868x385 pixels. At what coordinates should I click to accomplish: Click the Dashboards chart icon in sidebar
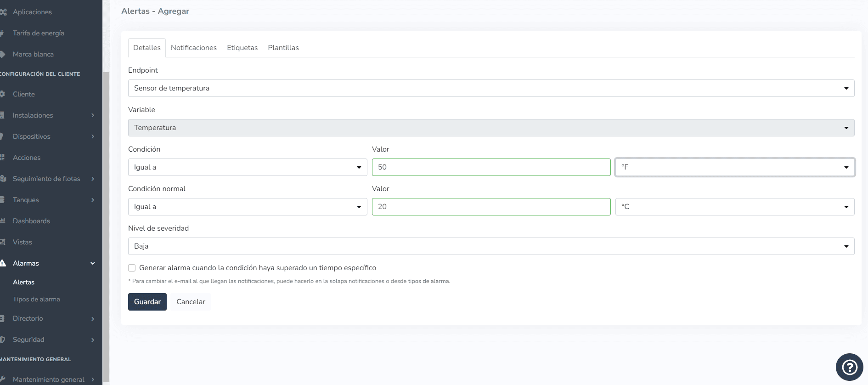[3, 221]
